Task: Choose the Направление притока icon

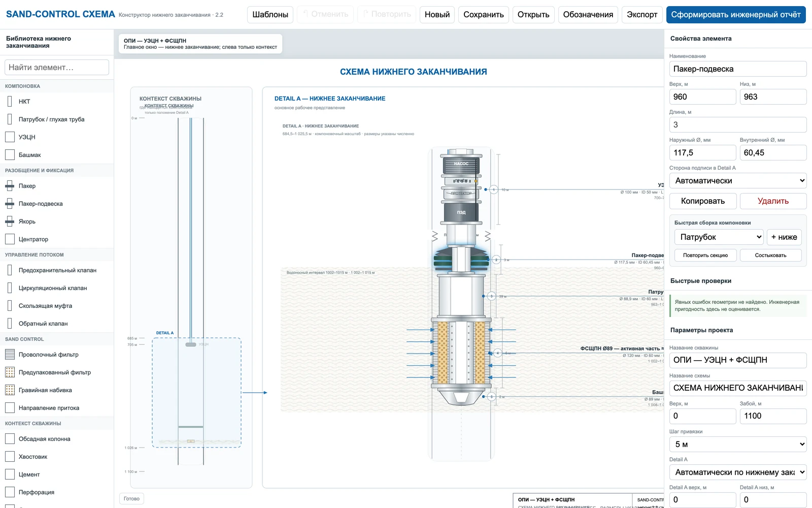Action: pos(10,408)
